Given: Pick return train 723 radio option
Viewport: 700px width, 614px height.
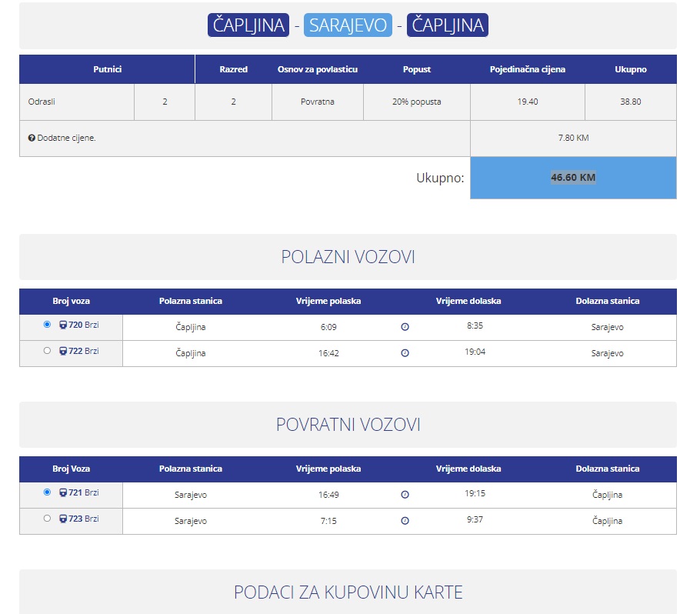Looking at the screenshot, I should (47, 519).
